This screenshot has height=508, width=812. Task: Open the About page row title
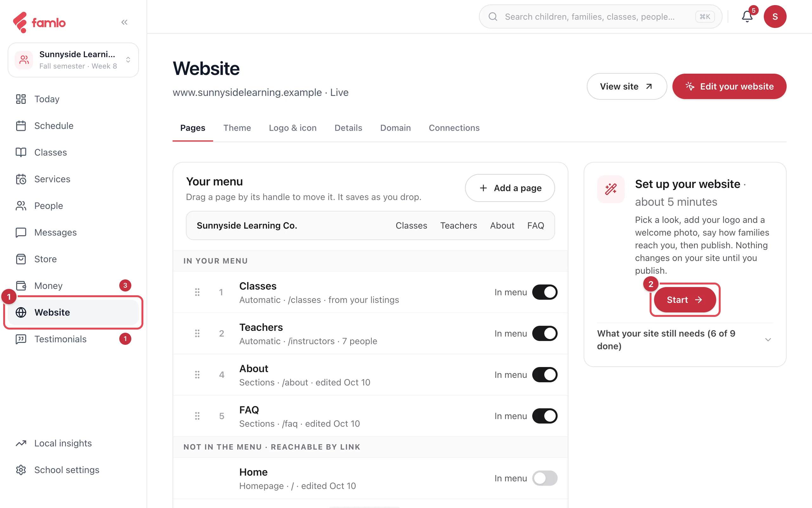[x=254, y=369]
